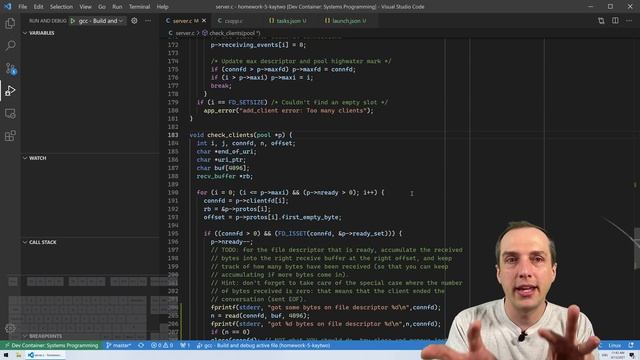
Task: Open Dev Container remote menu in status bar
Action: (51, 345)
